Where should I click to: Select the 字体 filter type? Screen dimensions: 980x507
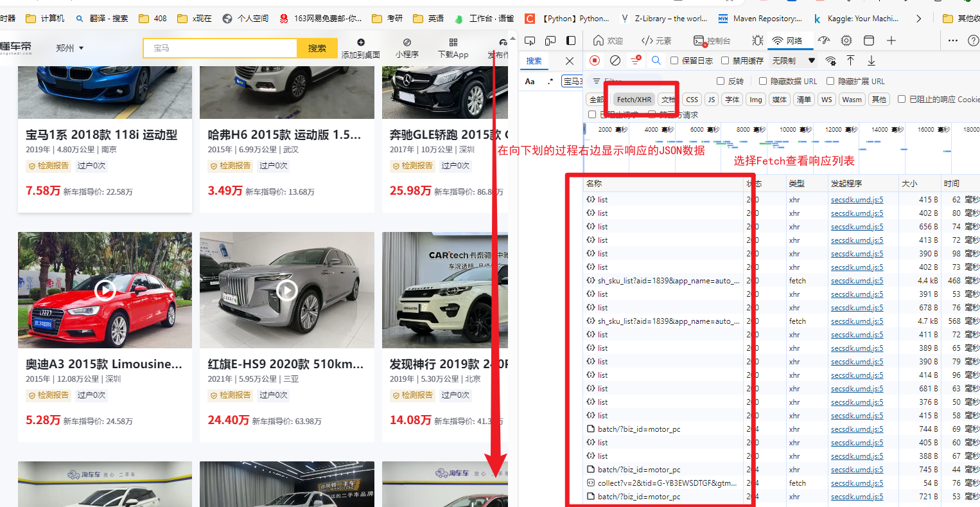[732, 100]
